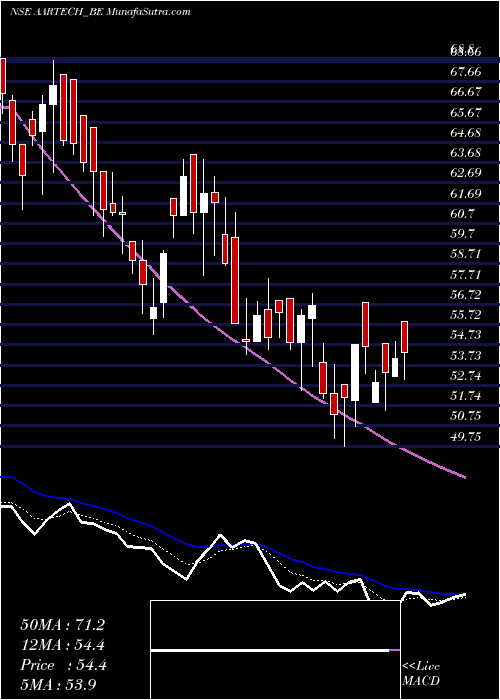
Task: Click the 50MA : 71.2 readout
Action: (63, 625)
